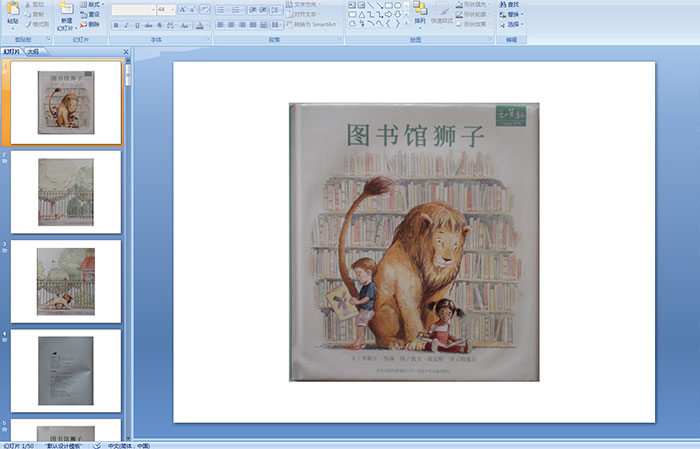This screenshot has height=449, width=700.
Task: Toggle text shadow formatting
Action: [x=159, y=25]
